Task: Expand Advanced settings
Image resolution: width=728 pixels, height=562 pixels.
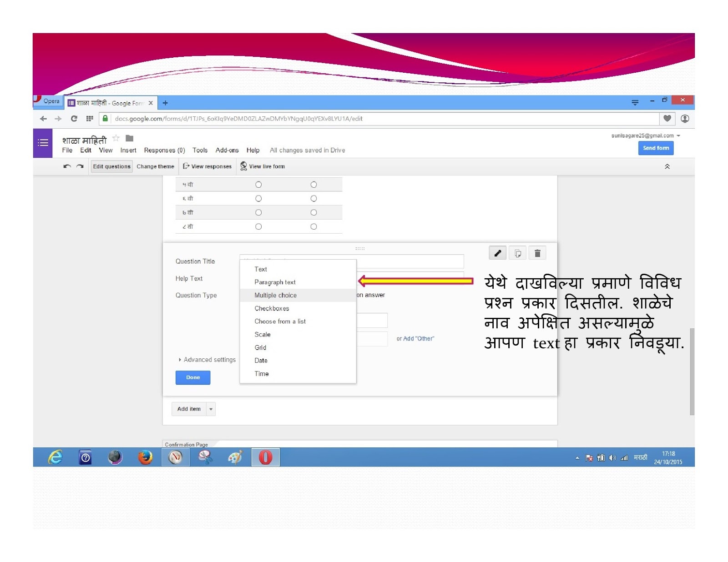Action: tap(207, 360)
